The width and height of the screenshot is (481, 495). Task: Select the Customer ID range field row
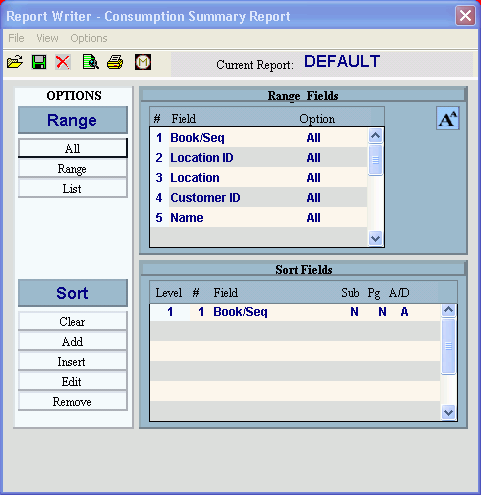(x=259, y=198)
